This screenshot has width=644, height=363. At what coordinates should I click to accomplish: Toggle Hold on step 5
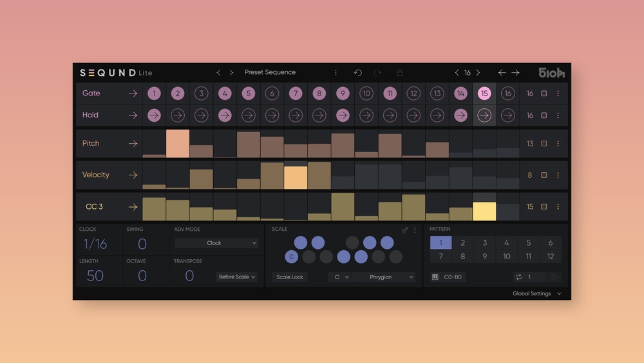pos(248,115)
